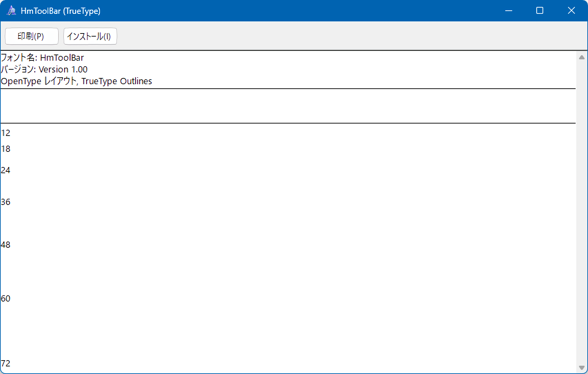Select the 60 point size label
588x374 pixels.
click(6, 299)
